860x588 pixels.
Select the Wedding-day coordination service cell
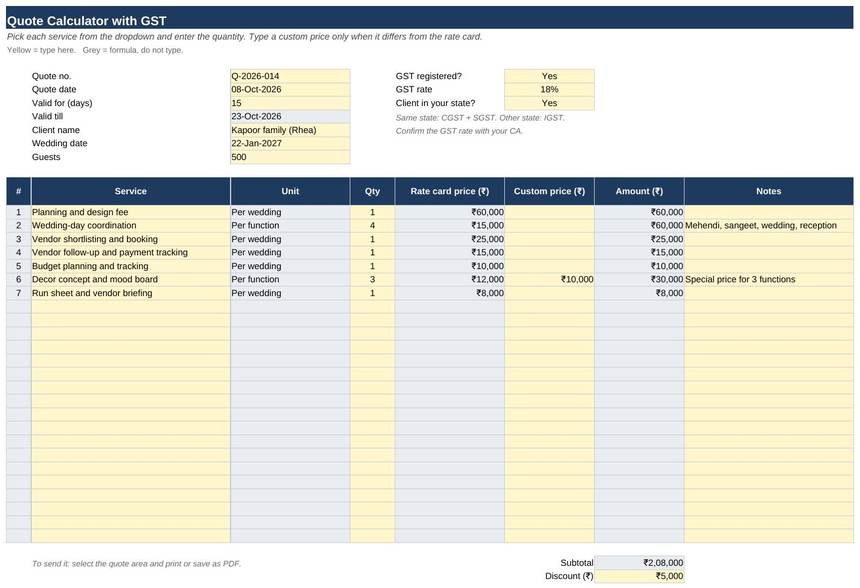pyautogui.click(x=131, y=225)
